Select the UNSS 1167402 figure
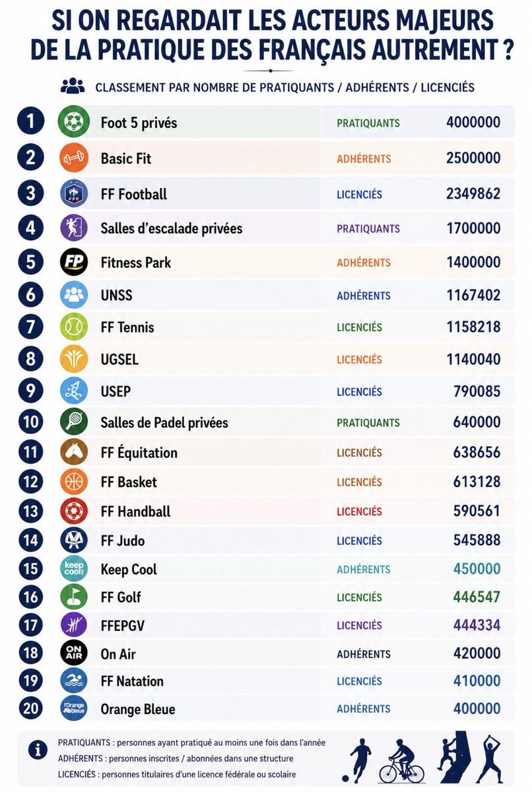The image size is (532, 792). (473, 296)
